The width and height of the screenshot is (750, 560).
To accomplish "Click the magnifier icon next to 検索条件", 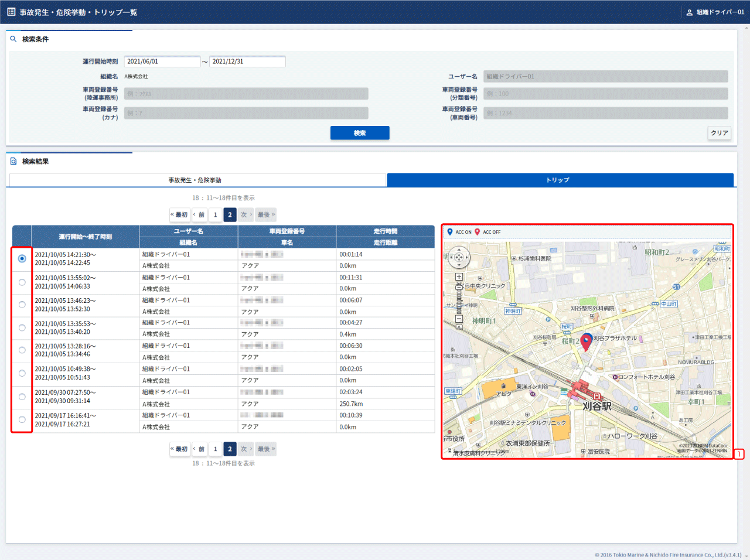I will click(x=13, y=39).
